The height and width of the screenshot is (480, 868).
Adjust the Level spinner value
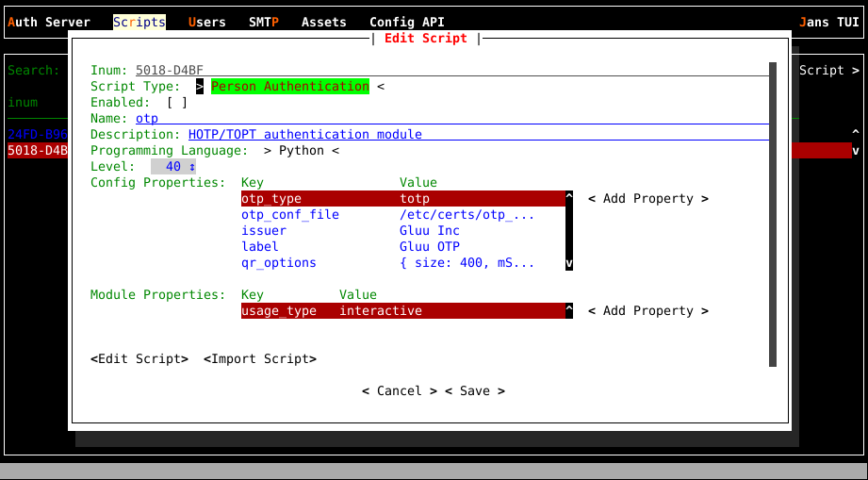click(x=173, y=166)
